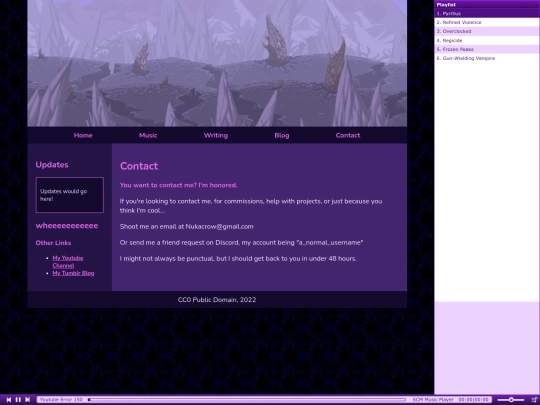Click the track time display 00:00|00:00

474,399
